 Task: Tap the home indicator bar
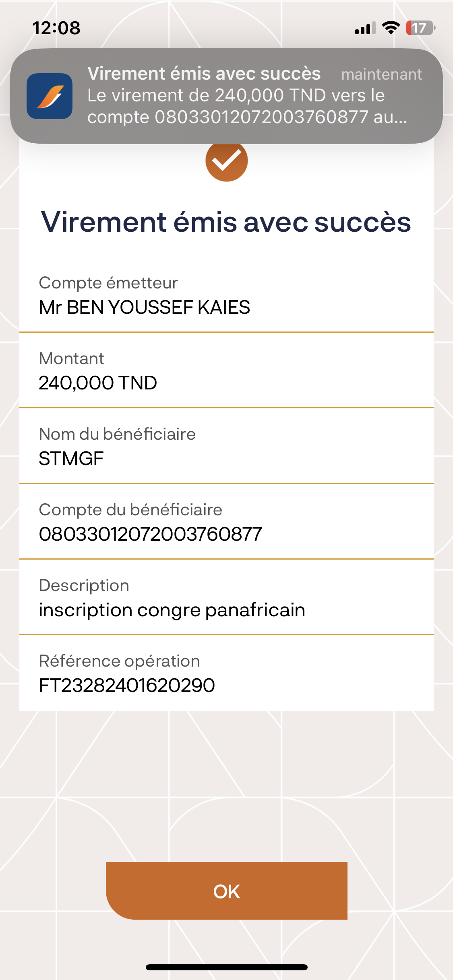click(226, 967)
